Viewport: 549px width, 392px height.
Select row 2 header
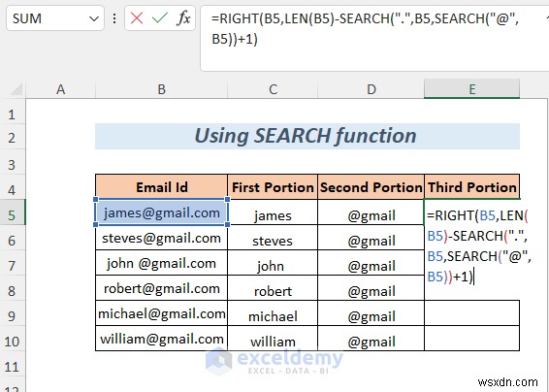pos(13,138)
